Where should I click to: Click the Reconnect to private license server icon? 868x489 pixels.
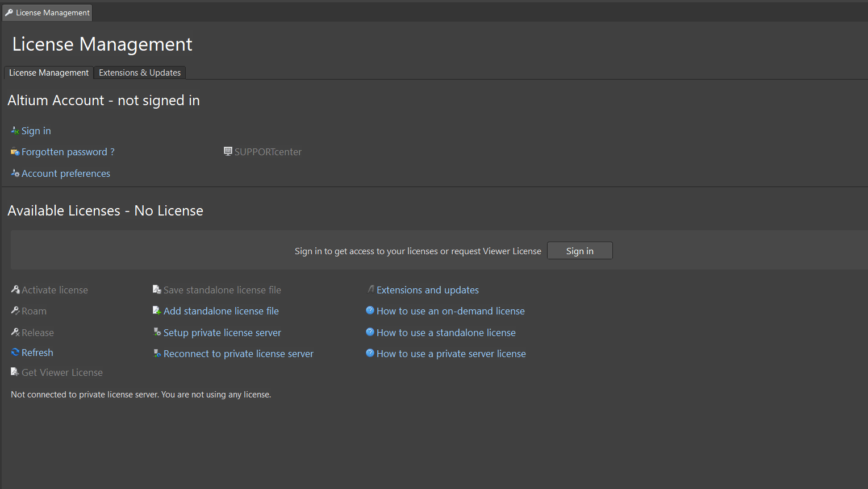click(157, 354)
